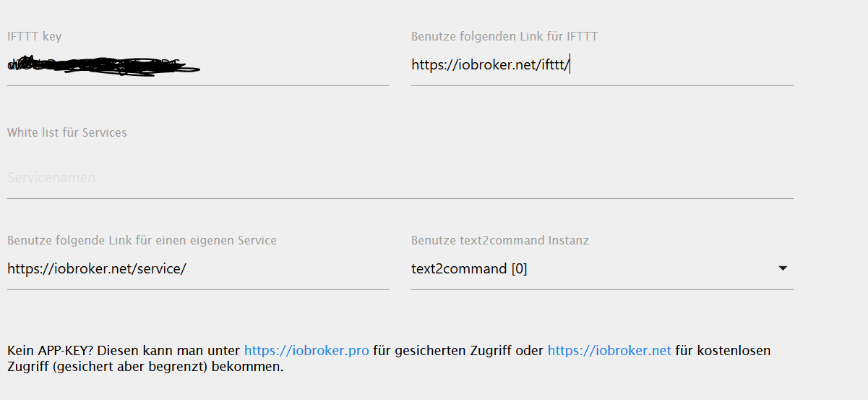Click the 'Kein APP-KEY?' text
Image resolution: width=868 pixels, height=400 pixels.
click(x=51, y=351)
